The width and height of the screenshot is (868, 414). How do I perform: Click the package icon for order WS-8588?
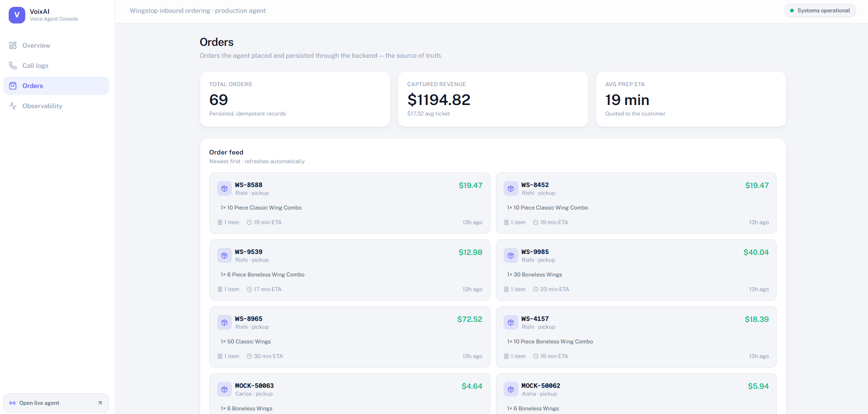coord(225,188)
